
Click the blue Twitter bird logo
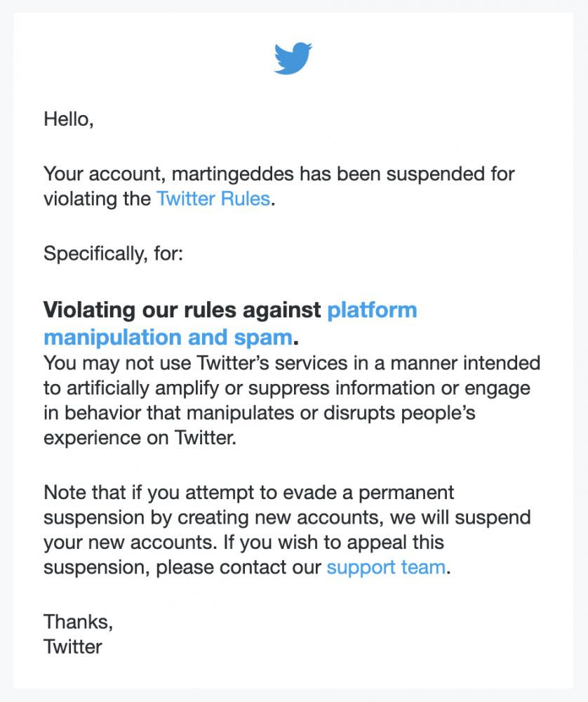pyautogui.click(x=293, y=58)
